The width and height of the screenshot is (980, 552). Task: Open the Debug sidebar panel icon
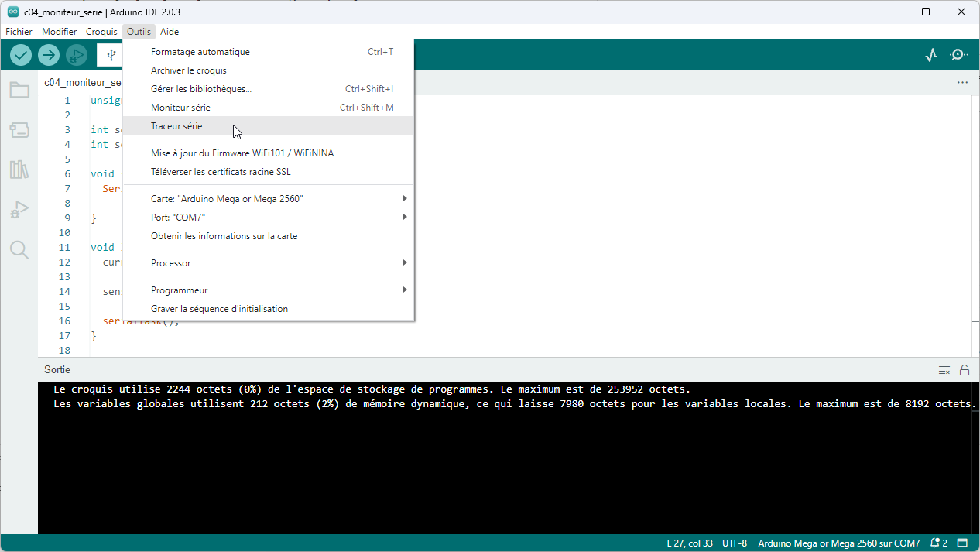[x=19, y=209]
